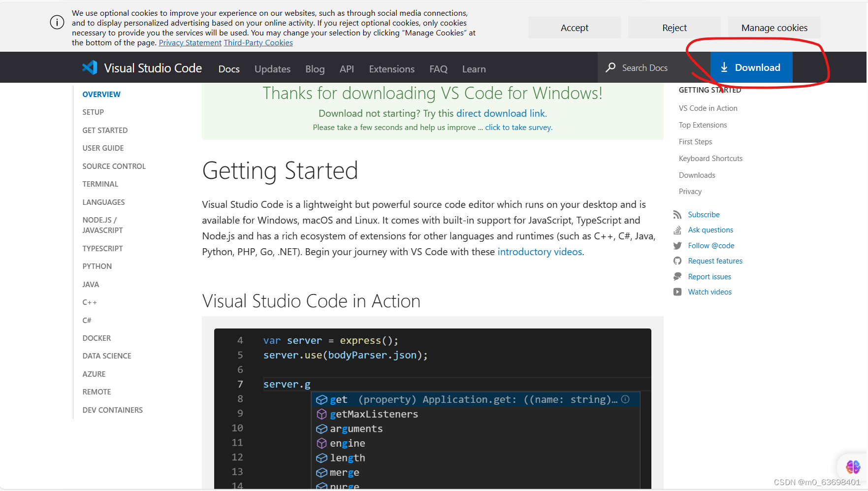Open the introductory videos link

(539, 252)
